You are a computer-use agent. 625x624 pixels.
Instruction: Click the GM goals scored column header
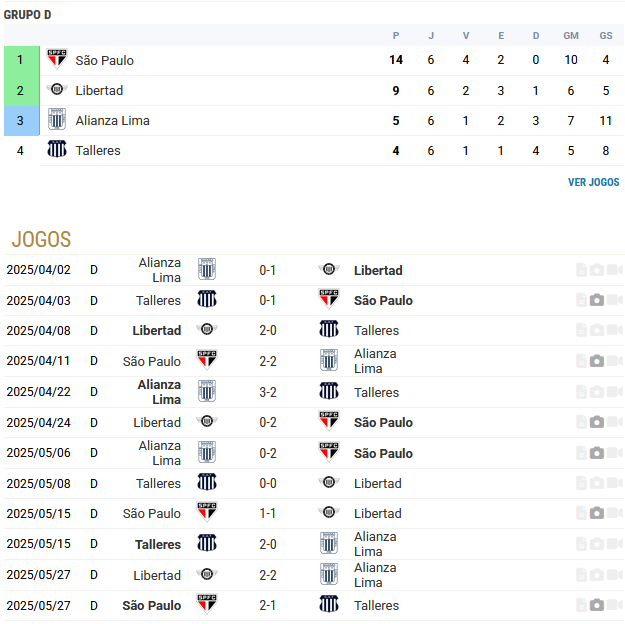pos(570,36)
